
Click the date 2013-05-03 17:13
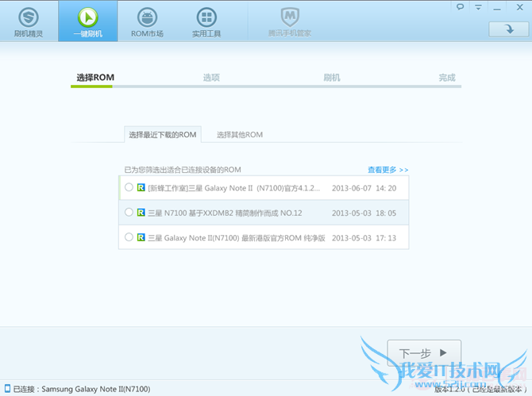364,238
